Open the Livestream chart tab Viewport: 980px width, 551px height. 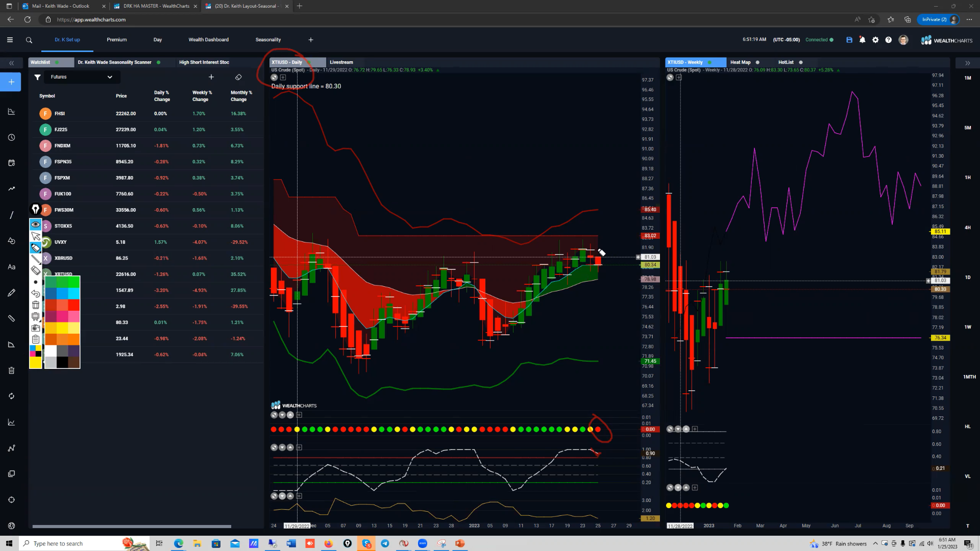[341, 62]
